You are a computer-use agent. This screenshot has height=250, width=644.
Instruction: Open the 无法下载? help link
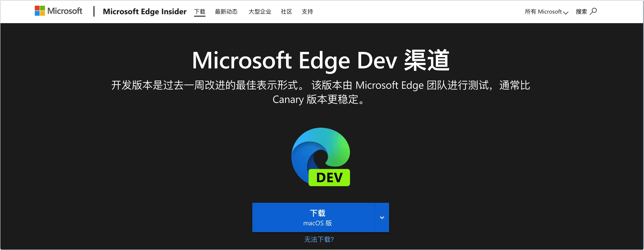pyautogui.click(x=319, y=239)
